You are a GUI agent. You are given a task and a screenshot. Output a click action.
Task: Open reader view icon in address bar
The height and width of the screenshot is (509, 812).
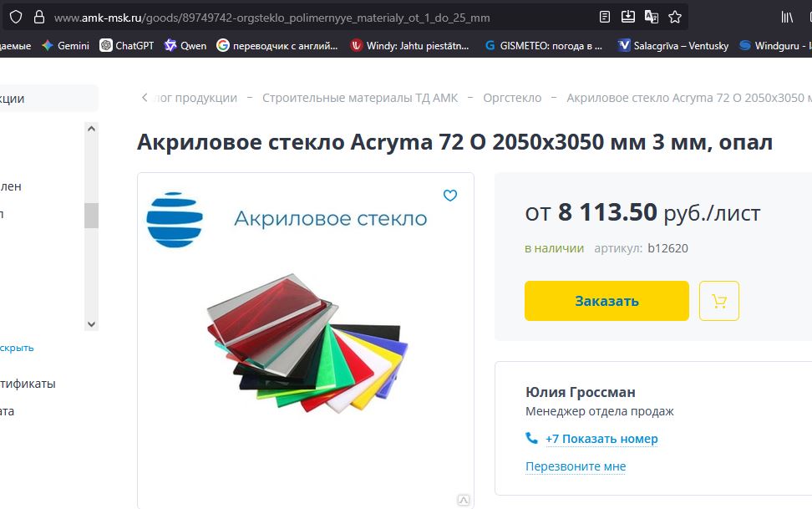(x=604, y=17)
